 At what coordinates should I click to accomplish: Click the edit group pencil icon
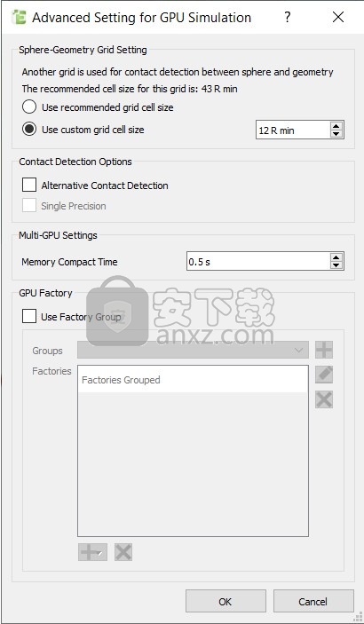coord(324,375)
